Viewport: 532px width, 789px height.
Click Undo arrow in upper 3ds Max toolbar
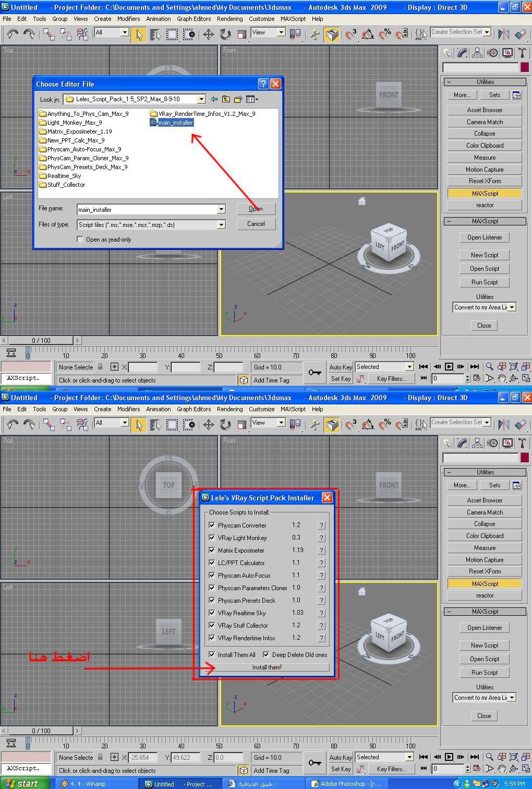coord(12,34)
